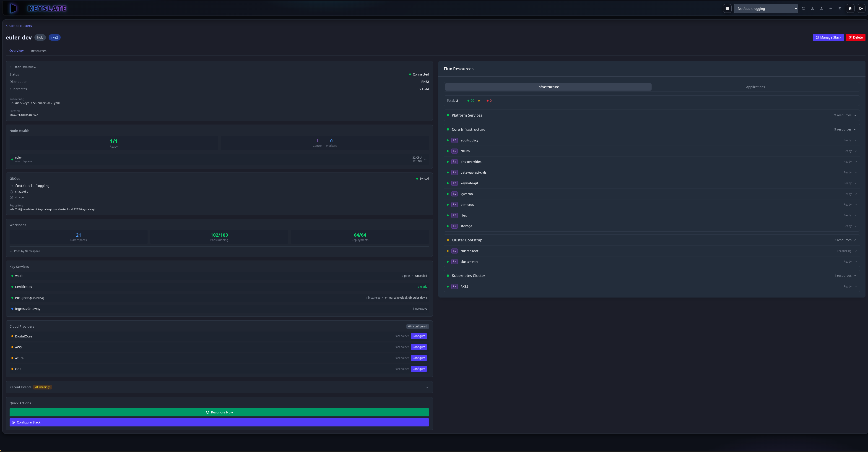Click the pull (download) icon in top bar
868x452 pixels.
(x=812, y=8)
